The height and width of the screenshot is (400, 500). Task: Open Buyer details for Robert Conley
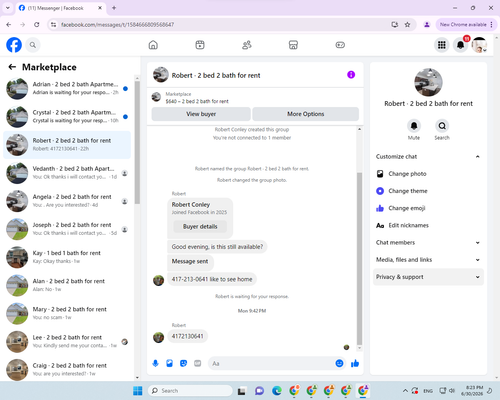coord(200,227)
